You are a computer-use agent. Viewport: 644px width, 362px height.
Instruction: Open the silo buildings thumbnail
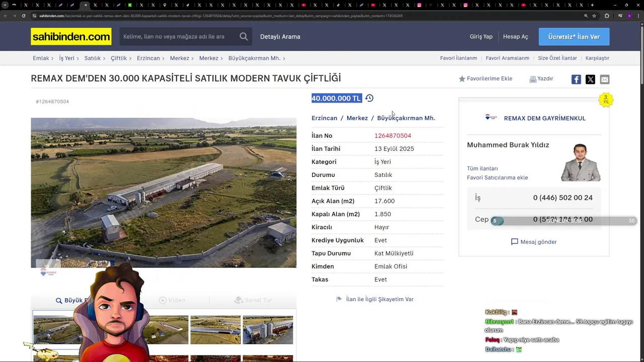268,330
